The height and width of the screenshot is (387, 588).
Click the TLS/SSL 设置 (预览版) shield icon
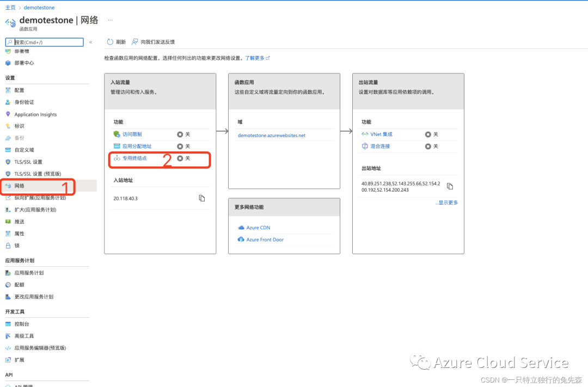[x=8, y=174]
